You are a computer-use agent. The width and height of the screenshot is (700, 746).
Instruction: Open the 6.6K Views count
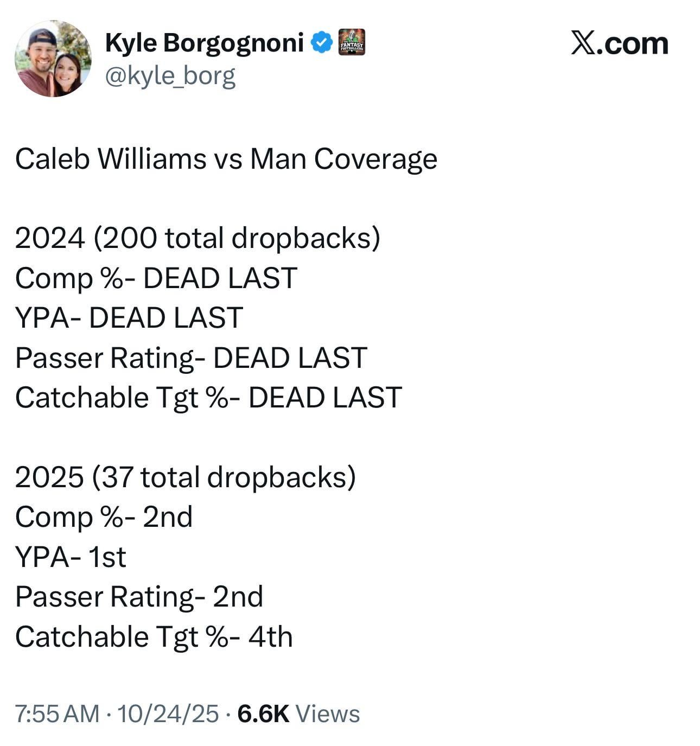point(299,713)
